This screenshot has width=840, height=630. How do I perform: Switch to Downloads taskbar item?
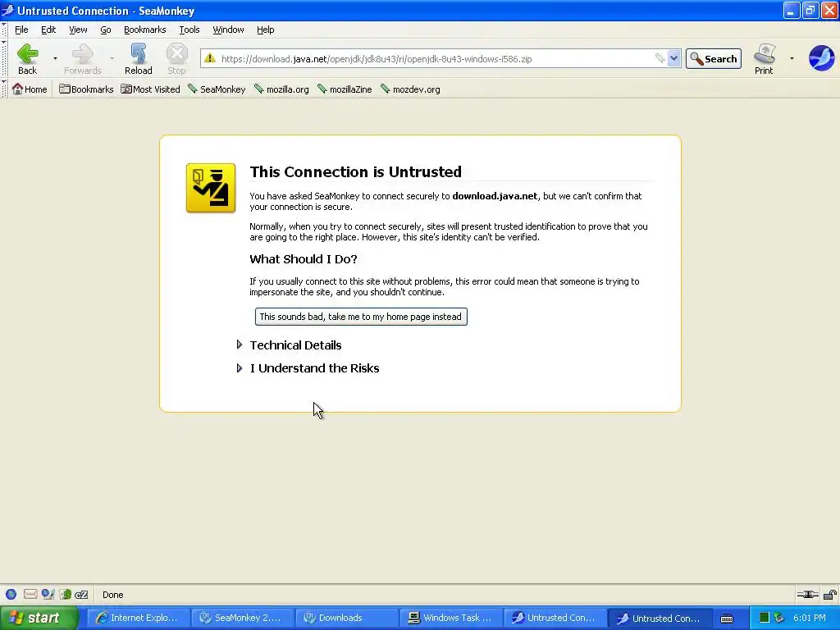point(345,618)
